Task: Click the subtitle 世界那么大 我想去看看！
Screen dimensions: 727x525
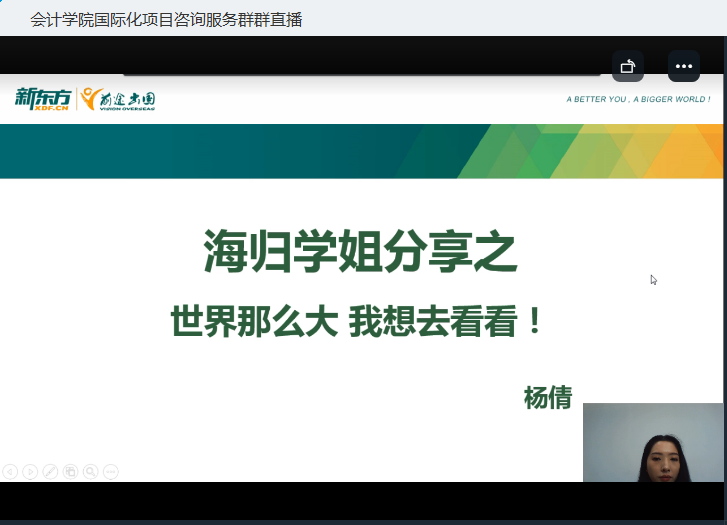Action: [359, 321]
